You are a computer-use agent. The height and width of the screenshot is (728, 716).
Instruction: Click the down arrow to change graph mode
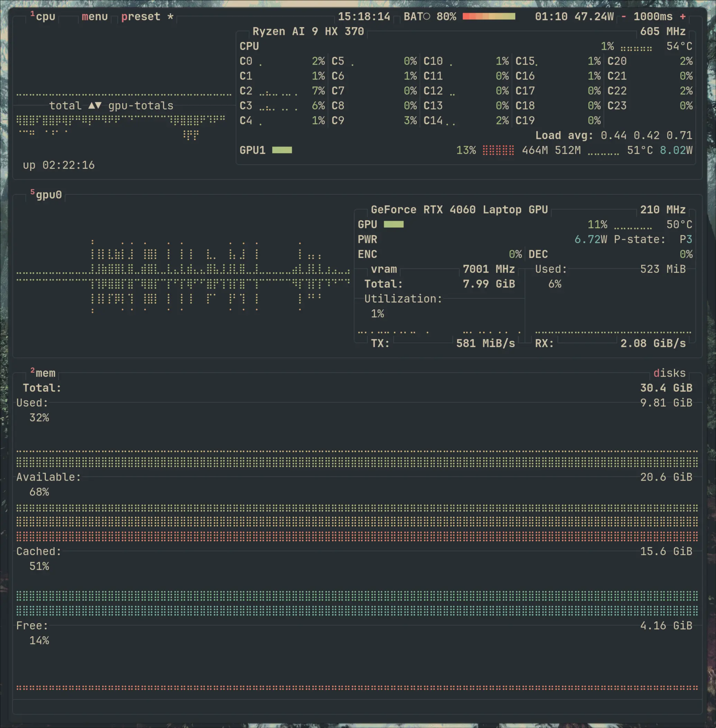99,106
